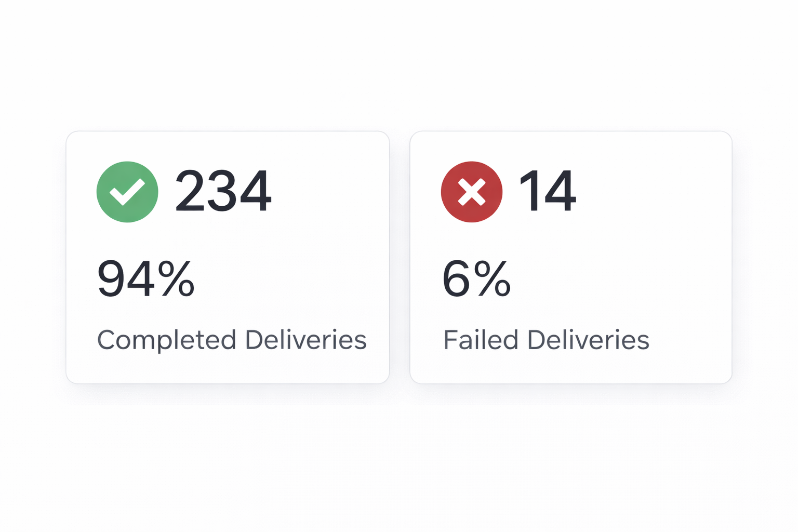Click the Completed Deliveries label
The height and width of the screenshot is (532, 798).
pos(232,340)
